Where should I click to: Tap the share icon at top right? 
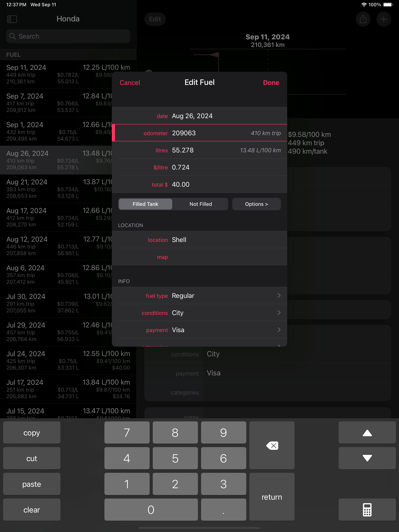coord(363,19)
